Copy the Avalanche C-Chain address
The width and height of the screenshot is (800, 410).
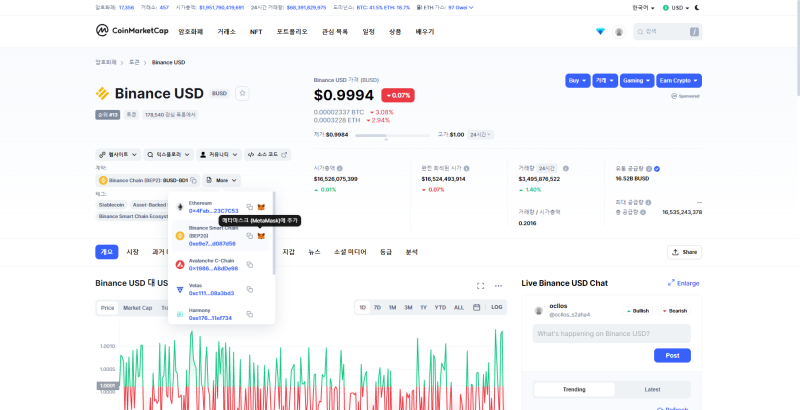(x=249, y=265)
